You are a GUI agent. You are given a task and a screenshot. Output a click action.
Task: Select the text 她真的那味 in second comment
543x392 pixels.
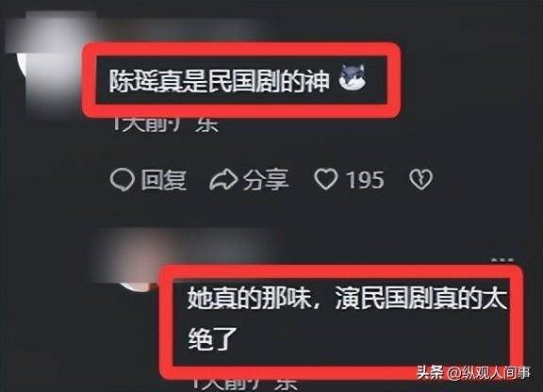(249, 299)
